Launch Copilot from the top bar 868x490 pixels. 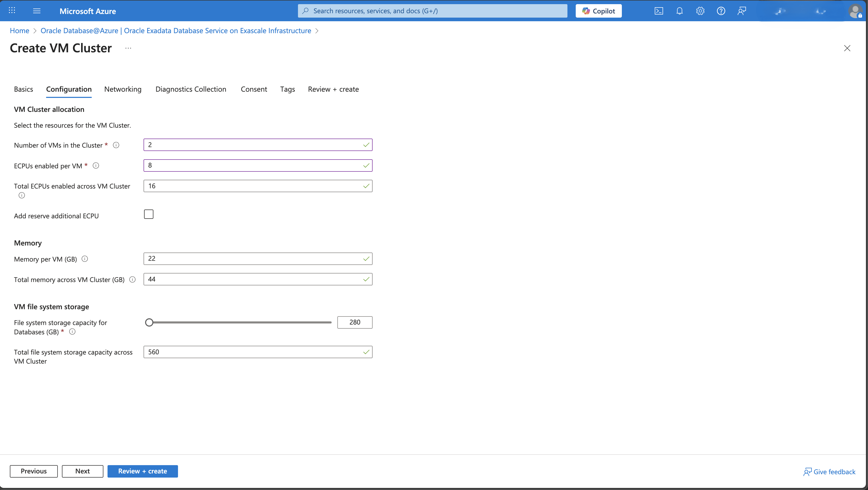point(599,11)
